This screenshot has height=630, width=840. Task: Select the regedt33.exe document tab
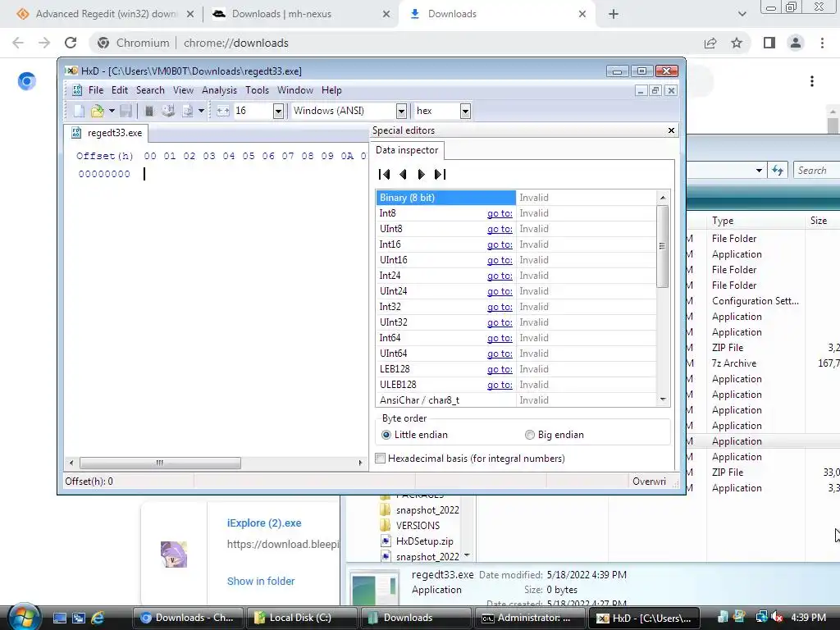(x=107, y=133)
